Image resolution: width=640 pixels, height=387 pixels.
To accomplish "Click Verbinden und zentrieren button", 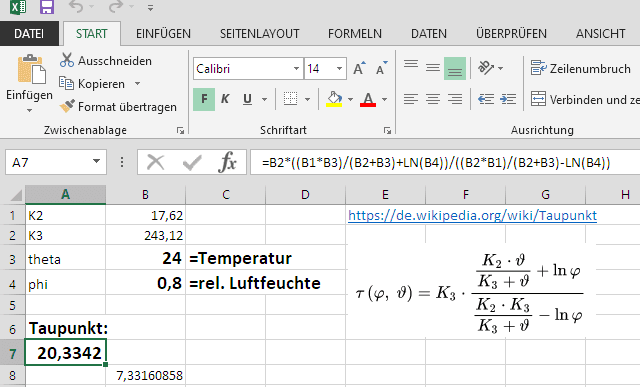I will click(x=584, y=99).
